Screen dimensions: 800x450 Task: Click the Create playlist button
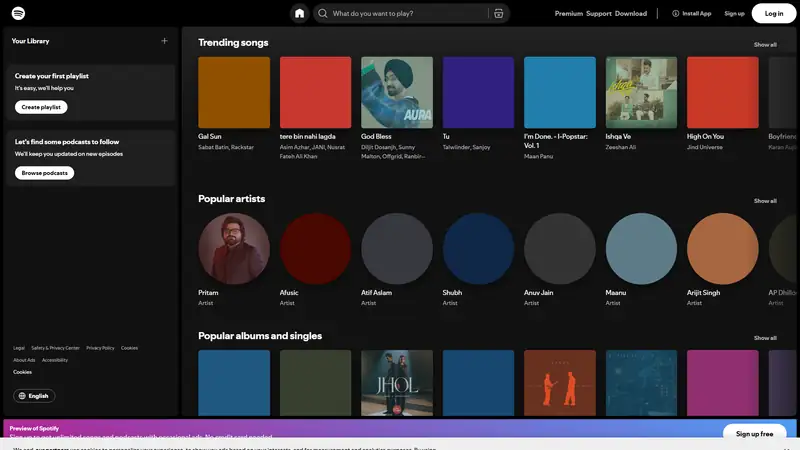click(x=41, y=107)
